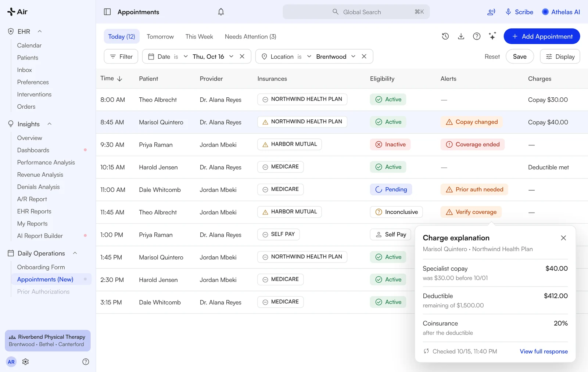Open Denials Analysis page
588x372 pixels.
click(x=38, y=187)
